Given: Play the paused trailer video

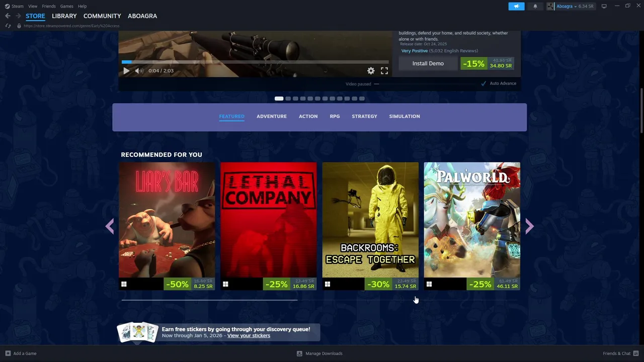Looking at the screenshot, I should click(x=126, y=71).
